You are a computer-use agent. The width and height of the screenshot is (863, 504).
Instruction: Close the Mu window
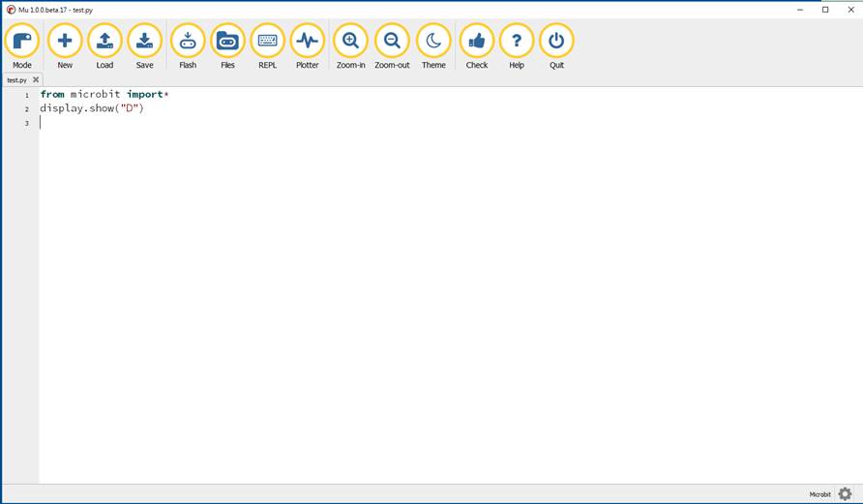coord(850,10)
